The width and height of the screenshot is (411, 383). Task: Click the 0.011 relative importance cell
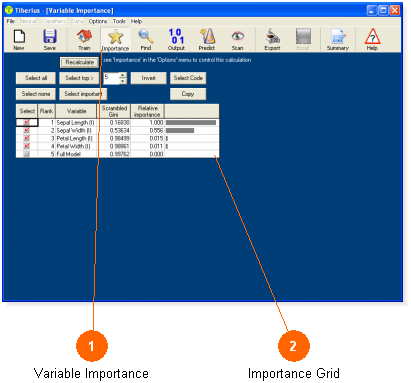tap(148, 146)
